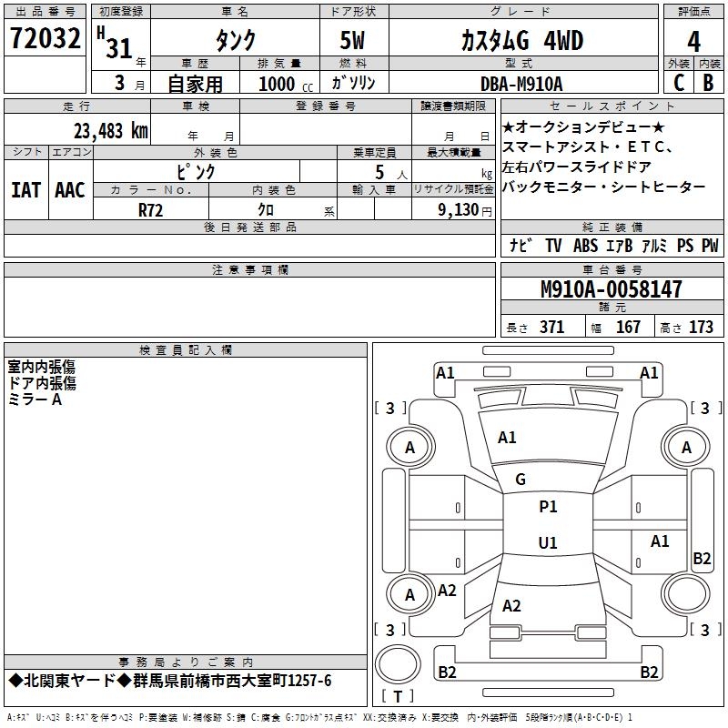Screen dimensions: 728x728
Task: Click the spare tire circle in car diagram
Action: (398, 666)
